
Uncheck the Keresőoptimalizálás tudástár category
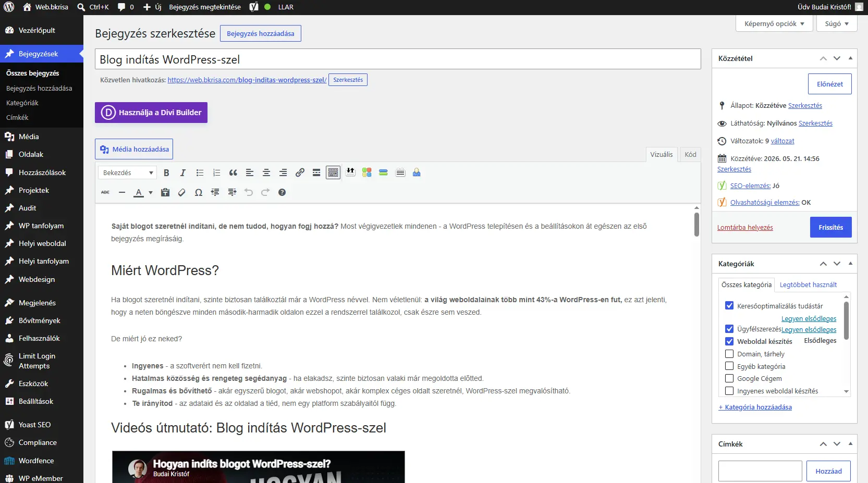pos(729,306)
